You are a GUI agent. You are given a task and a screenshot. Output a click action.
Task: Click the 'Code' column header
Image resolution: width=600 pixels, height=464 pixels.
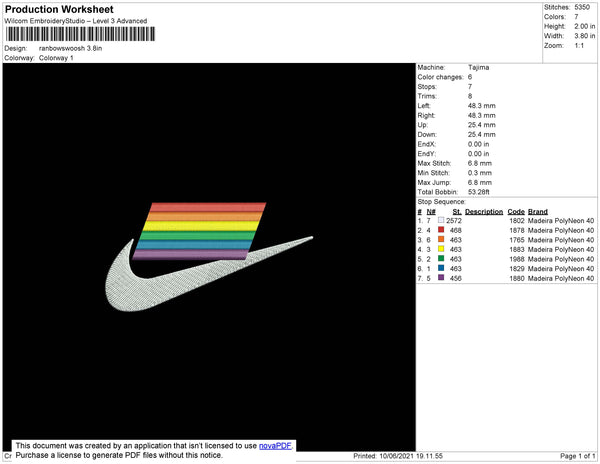[516, 212]
